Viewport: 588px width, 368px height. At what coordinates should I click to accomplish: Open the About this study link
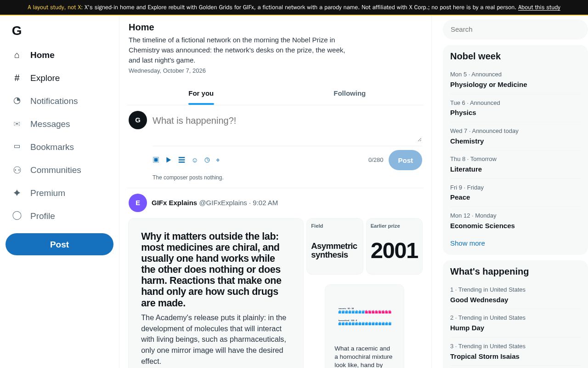point(539,7)
